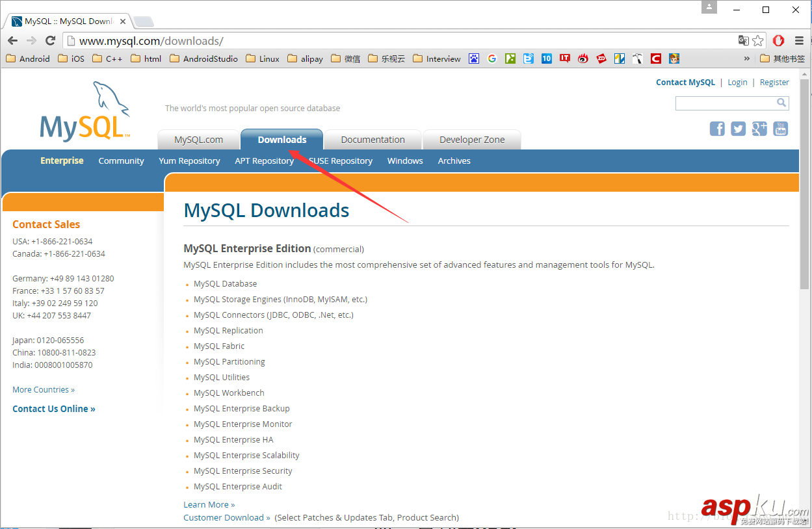Open the cartoon character bookmark icon
Screen dimensions: 812x529
674,58
